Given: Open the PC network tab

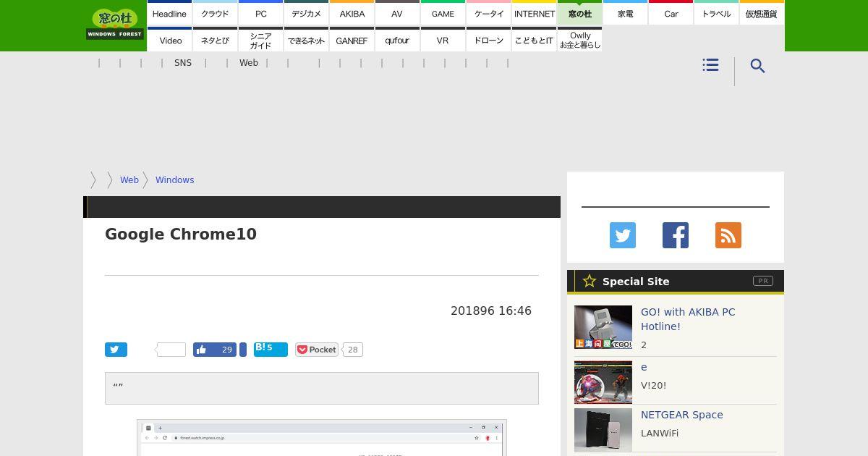Looking at the screenshot, I should pos(261,13).
